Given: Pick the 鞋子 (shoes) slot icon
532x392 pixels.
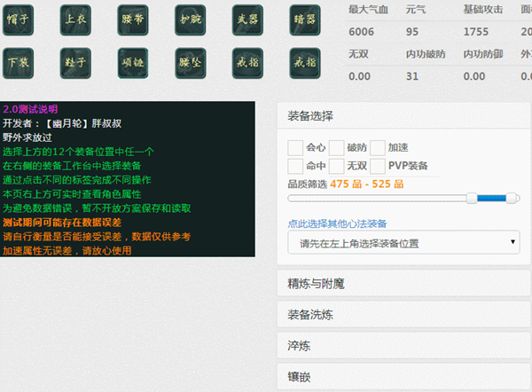Looking at the screenshot, I should 76,61.
